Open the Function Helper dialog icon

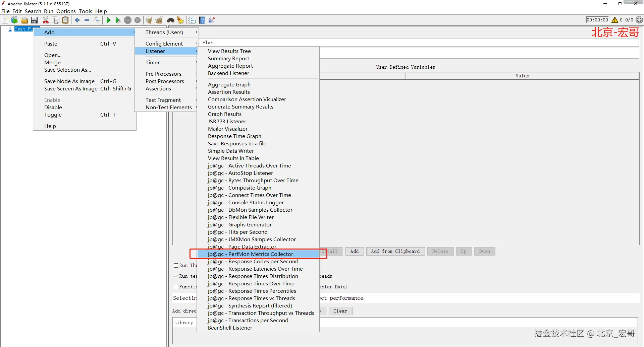pyautogui.click(x=192, y=20)
